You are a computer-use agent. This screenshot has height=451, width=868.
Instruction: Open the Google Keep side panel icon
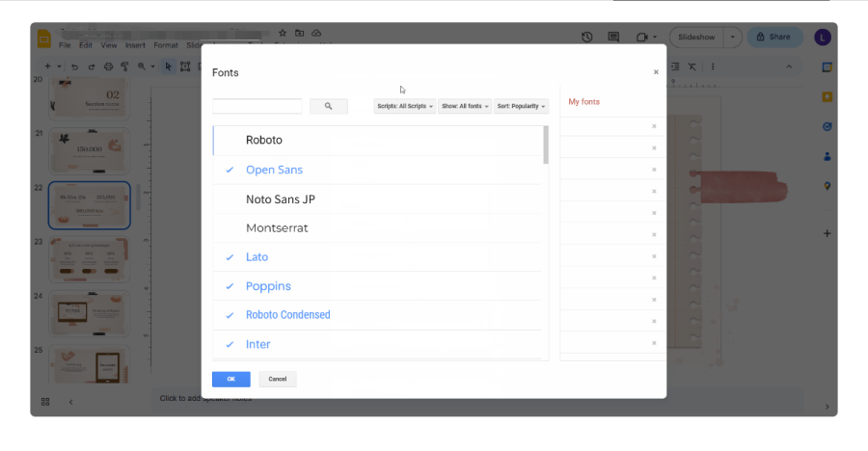pos(827,96)
